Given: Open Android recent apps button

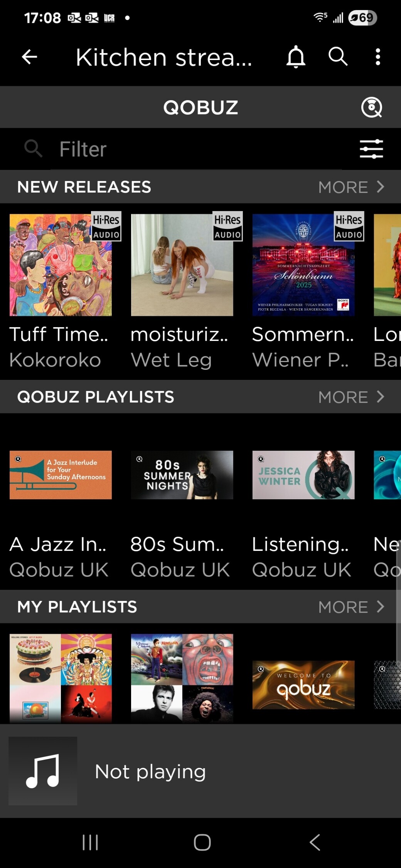Looking at the screenshot, I should click(x=90, y=842).
